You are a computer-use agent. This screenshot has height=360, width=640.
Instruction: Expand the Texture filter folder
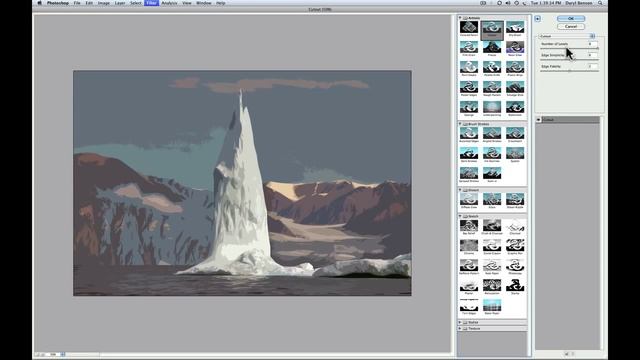click(x=460, y=329)
